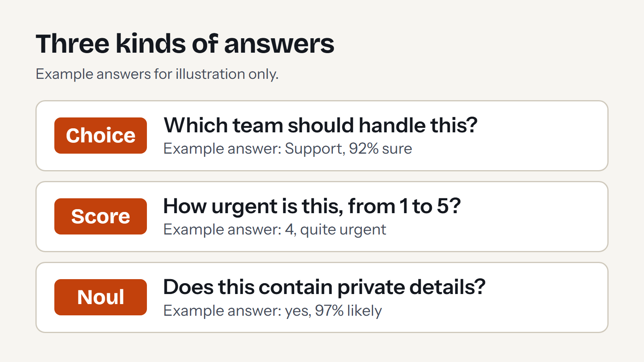Viewport: 644px width, 362px height.
Task: Click the word 'team' in the first question
Action: pos(258,125)
